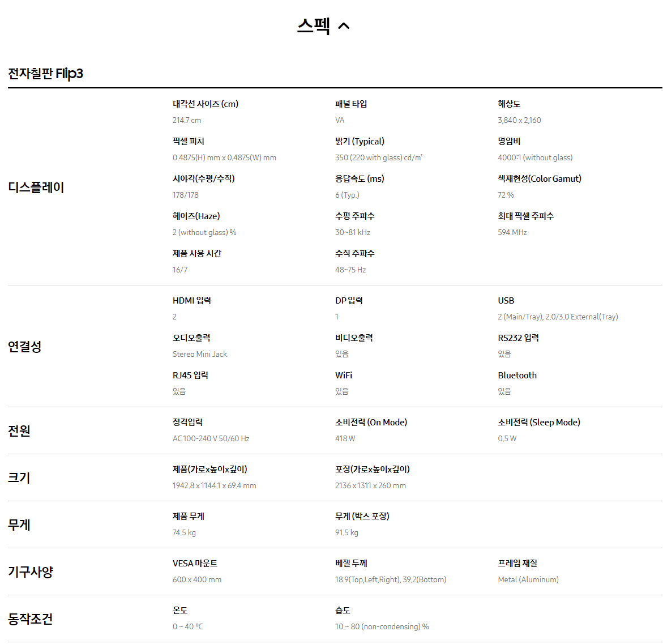Click the DP 입력 label

(349, 300)
